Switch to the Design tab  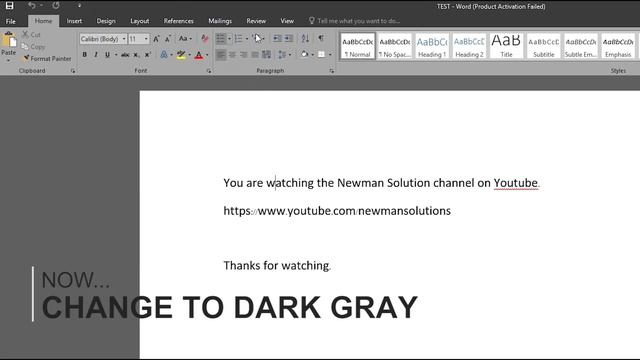coord(106,21)
